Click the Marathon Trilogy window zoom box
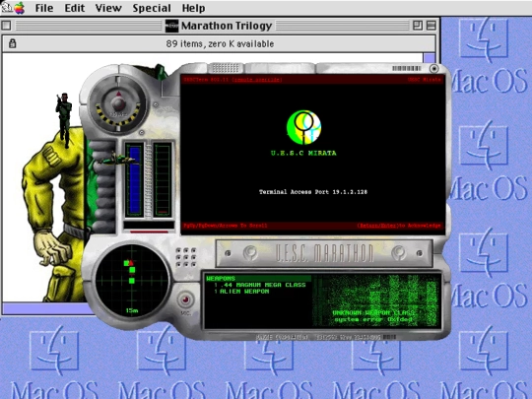The image size is (532, 399). [418, 26]
